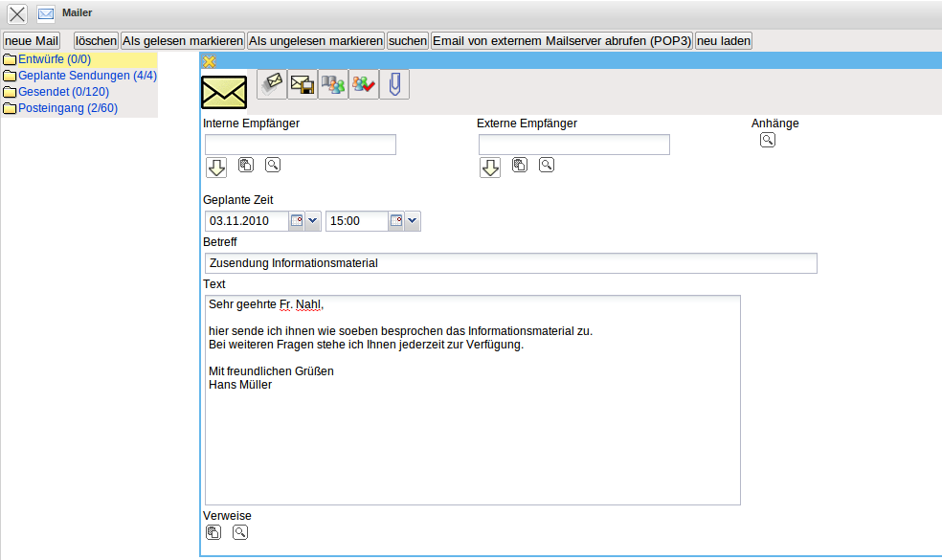Click the send mail envelope-with-pen toolbar icon
Viewport: 942px width, 560px height.
click(x=272, y=84)
